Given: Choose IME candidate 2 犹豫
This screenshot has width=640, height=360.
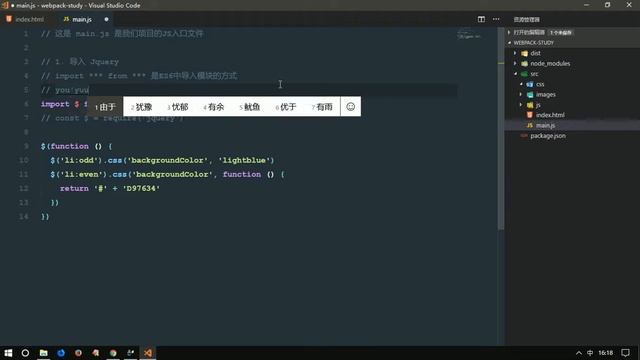Looking at the screenshot, I should point(142,107).
